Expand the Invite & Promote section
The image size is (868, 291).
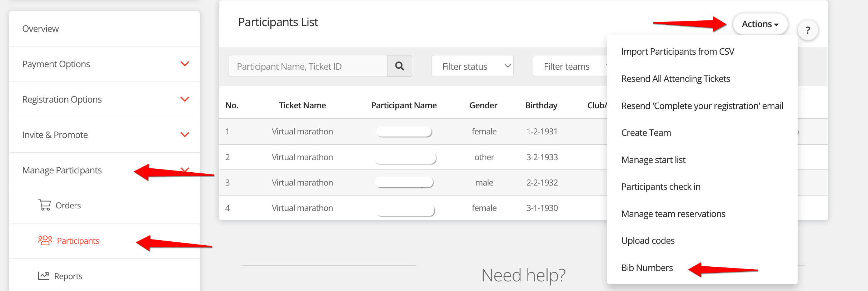[184, 135]
